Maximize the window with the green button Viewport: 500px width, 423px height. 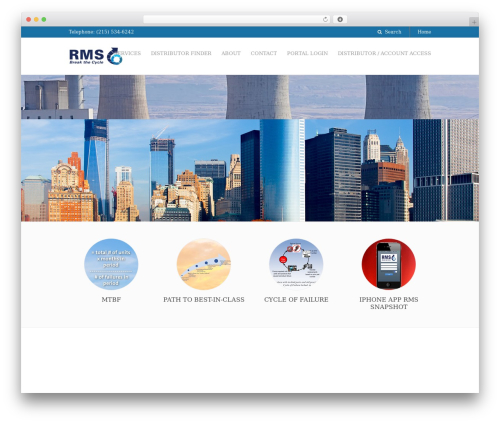(44, 20)
